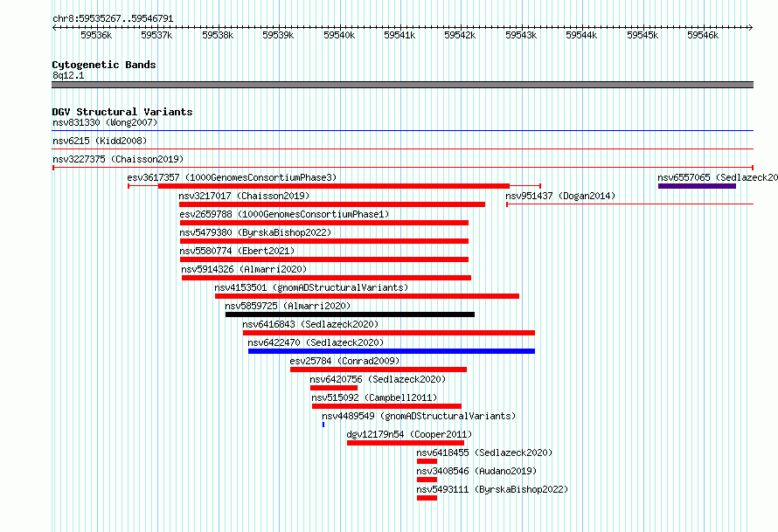Click the nsv3217017 (Chaisson2019) label
778x532 pixels.
coord(244,196)
